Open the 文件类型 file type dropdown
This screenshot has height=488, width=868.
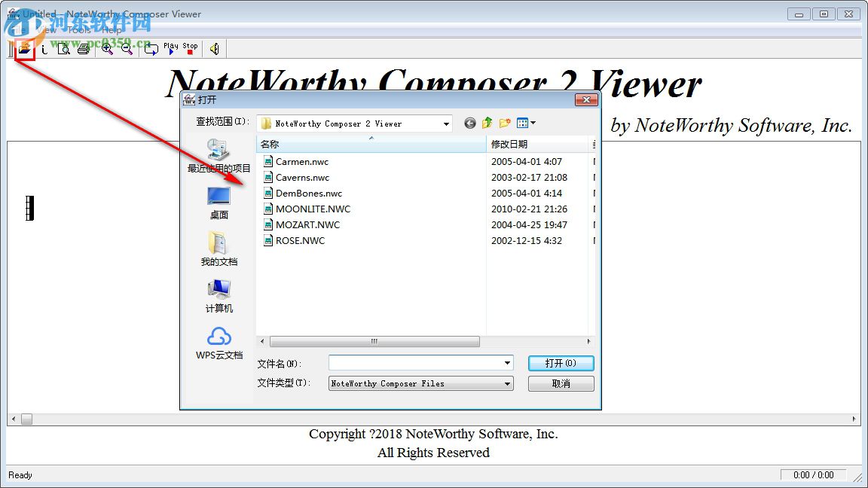click(x=506, y=383)
